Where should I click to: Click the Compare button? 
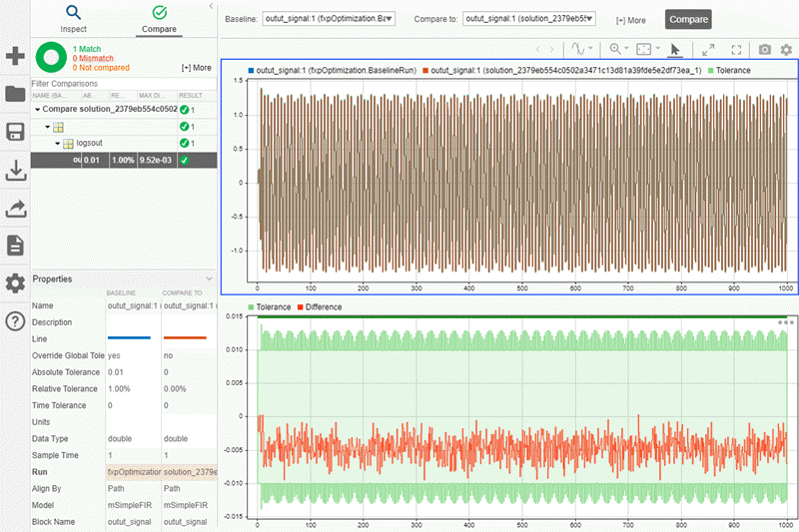(x=688, y=19)
